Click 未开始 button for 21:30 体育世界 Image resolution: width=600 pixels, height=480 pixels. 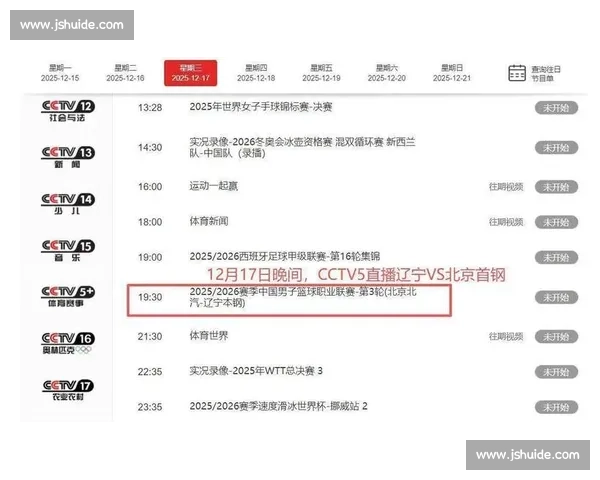556,337
